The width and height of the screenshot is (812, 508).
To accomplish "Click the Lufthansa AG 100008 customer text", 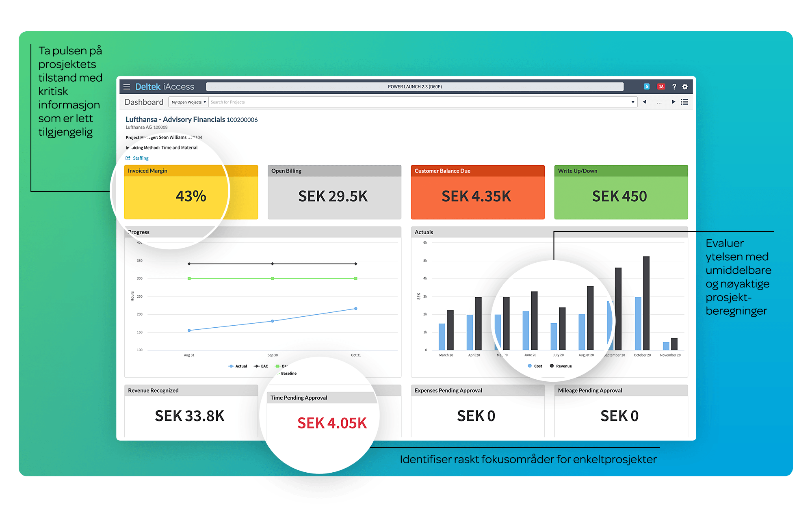I will click(147, 127).
